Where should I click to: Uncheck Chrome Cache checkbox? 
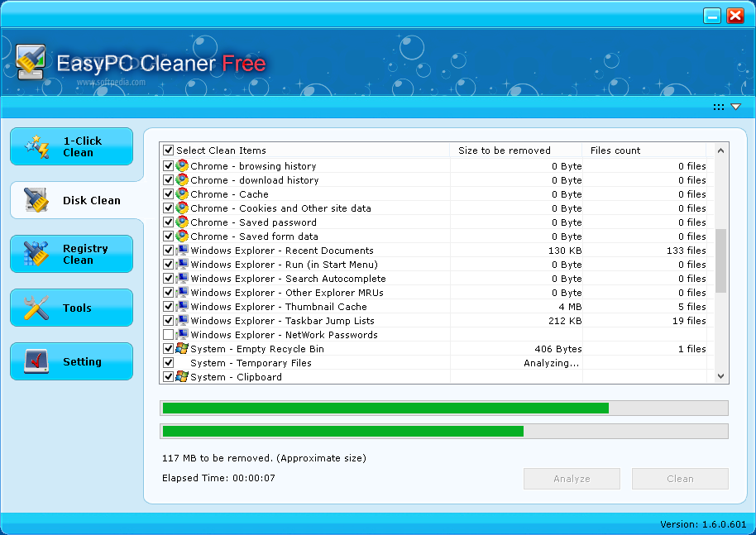pos(168,193)
